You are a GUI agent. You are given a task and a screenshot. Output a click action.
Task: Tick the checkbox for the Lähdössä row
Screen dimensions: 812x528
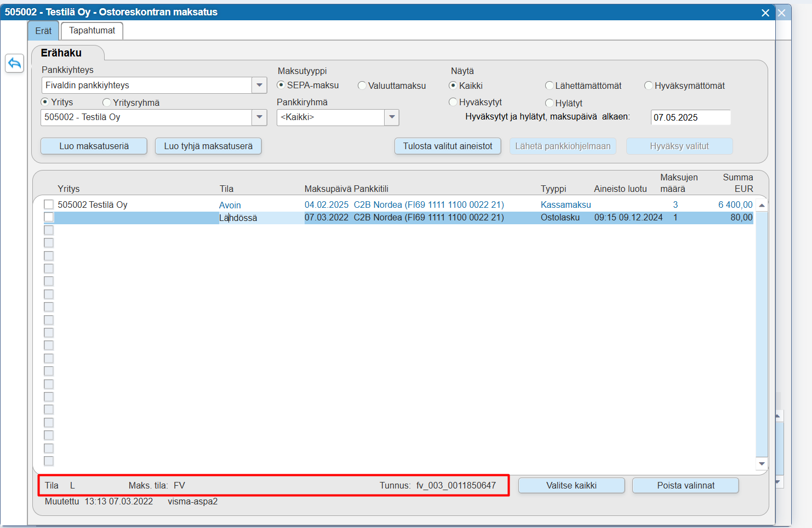pos(49,217)
